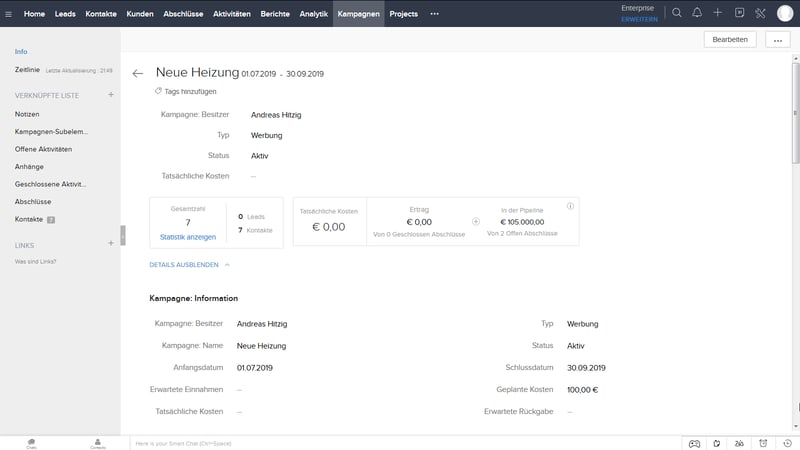Open the setup tools icon
The width and height of the screenshot is (800, 450).
759,13
